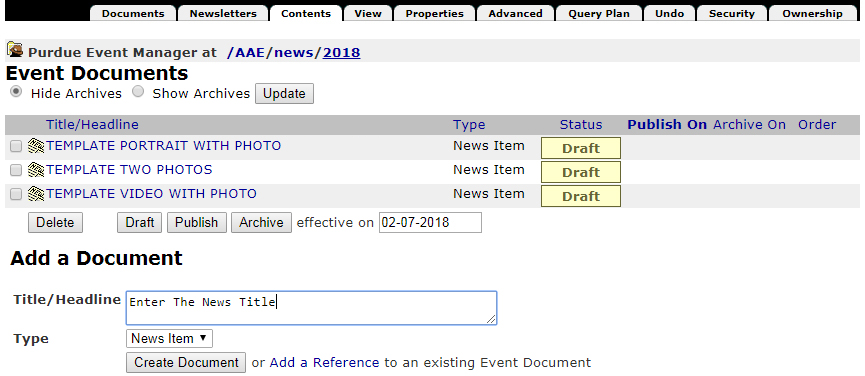Click the document icon beside TEMPLATE PORTRAIT WITH PHOTO
Image resolution: width=865 pixels, height=376 pixels.
click(x=36, y=146)
